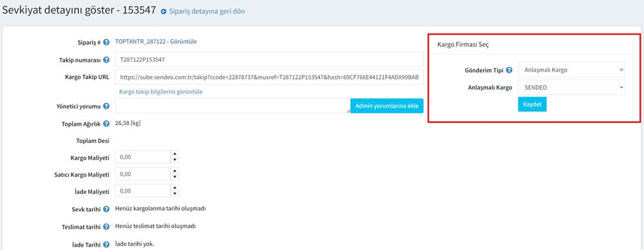Click help icon beside Takip numarası
Screen dimensions: 644x250
(x=106, y=60)
